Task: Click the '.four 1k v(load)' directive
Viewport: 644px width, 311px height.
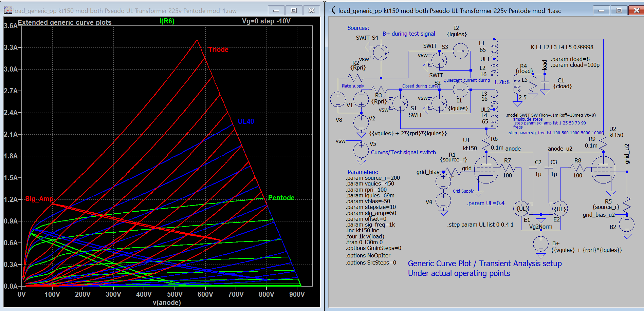Action: (365, 236)
